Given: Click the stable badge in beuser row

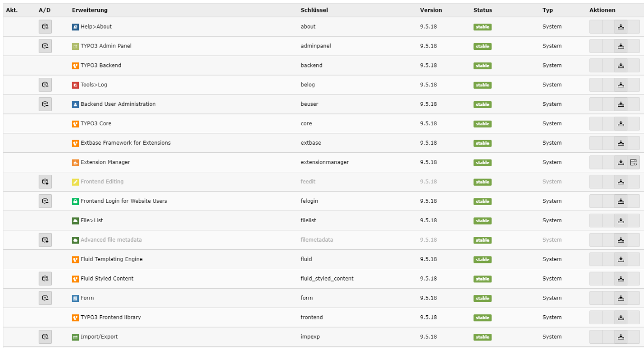Looking at the screenshot, I should [483, 104].
